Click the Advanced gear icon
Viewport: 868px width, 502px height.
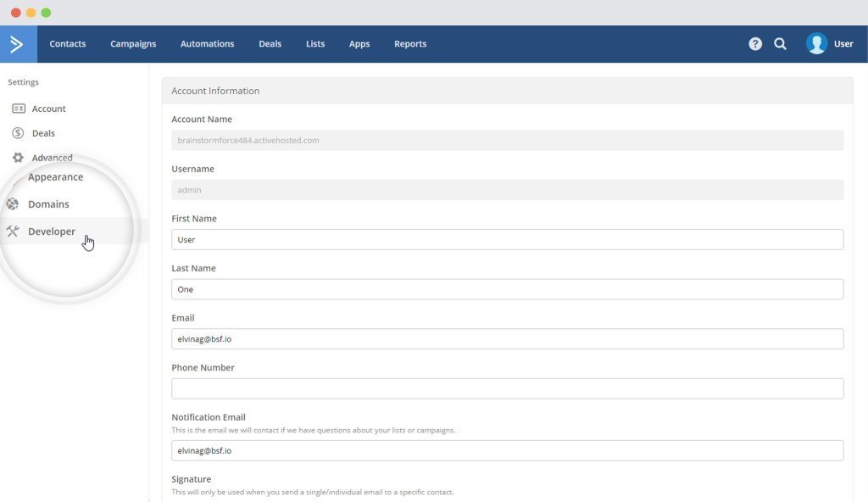(x=19, y=157)
